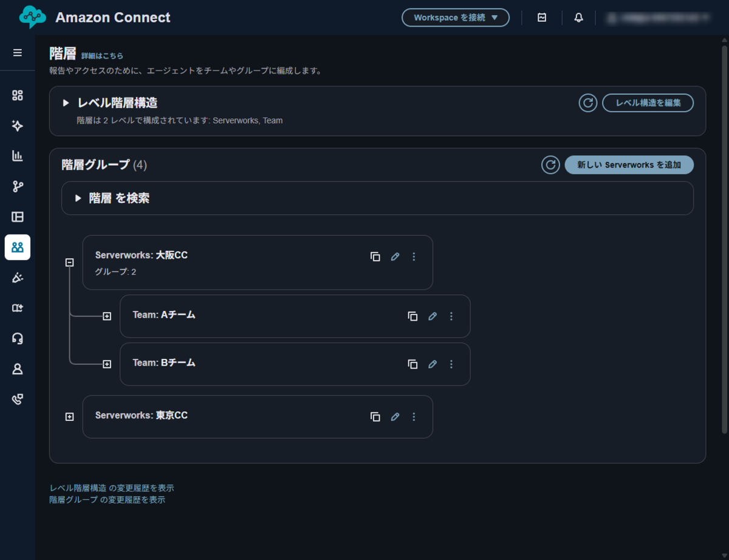The image size is (729, 560).
Task: Open the party popper sidebar icon
Action: 18,278
